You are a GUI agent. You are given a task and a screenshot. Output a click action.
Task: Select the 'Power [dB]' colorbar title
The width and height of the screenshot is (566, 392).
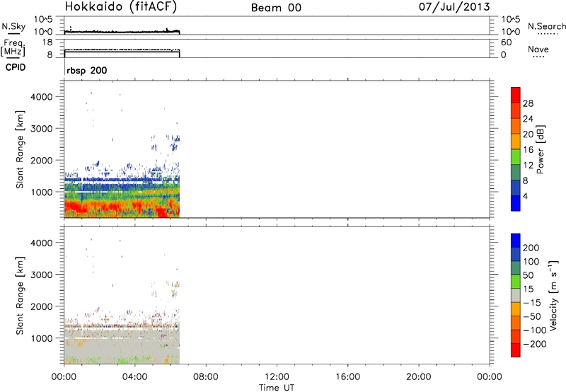[540, 149]
